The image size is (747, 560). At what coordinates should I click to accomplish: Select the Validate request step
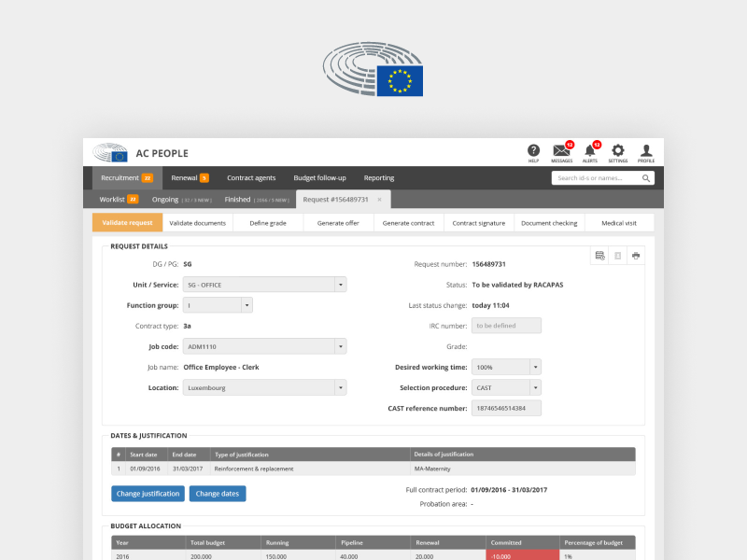(x=127, y=222)
